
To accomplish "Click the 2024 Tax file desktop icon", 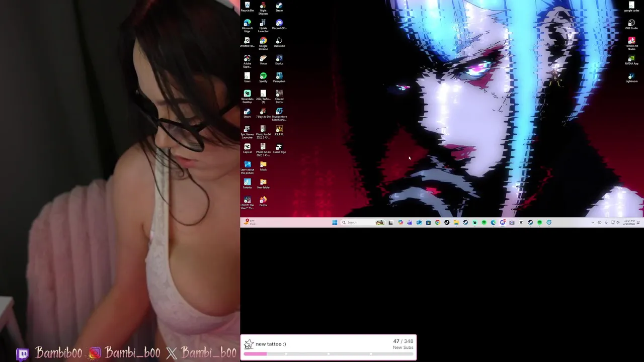I will point(263,97).
